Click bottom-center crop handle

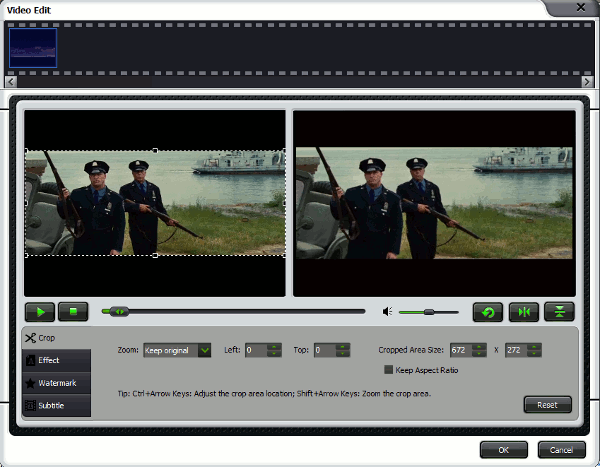(x=155, y=255)
